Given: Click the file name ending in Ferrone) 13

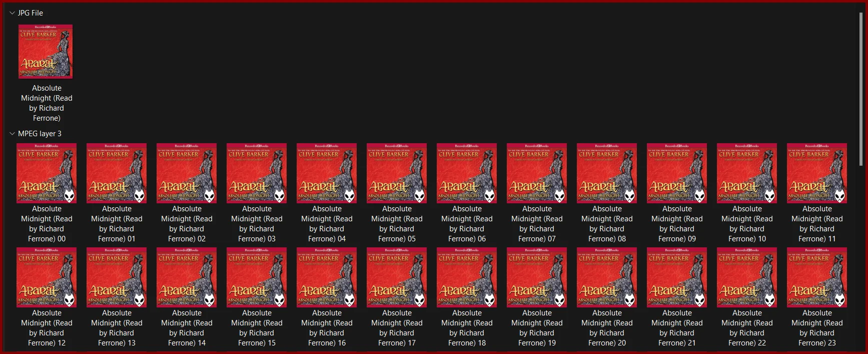Looking at the screenshot, I should (x=117, y=328).
